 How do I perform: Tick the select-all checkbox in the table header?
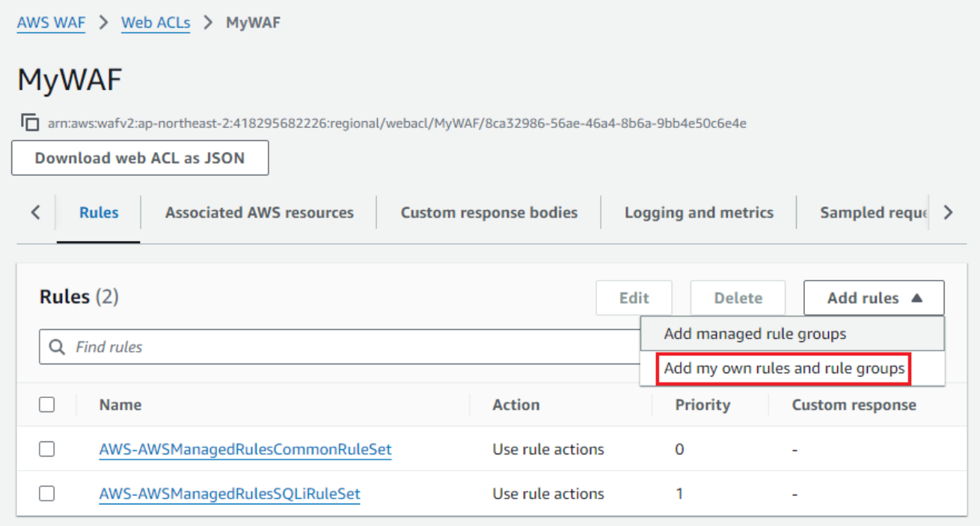click(47, 405)
